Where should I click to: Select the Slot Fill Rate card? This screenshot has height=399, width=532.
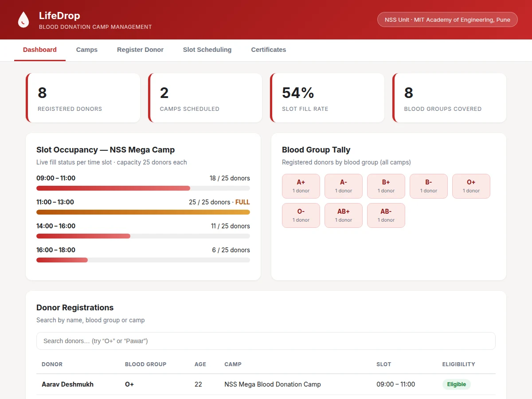[327, 98]
